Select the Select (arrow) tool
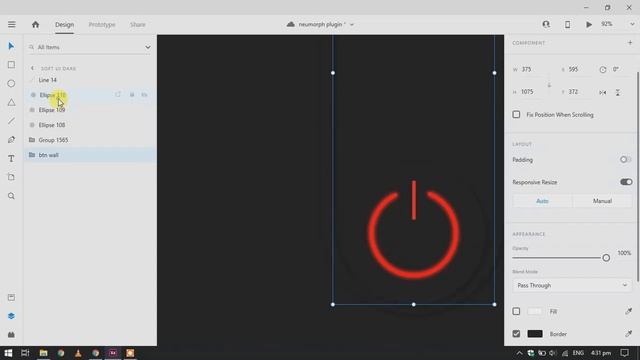Screen dimensions: 640x360 click(11, 46)
